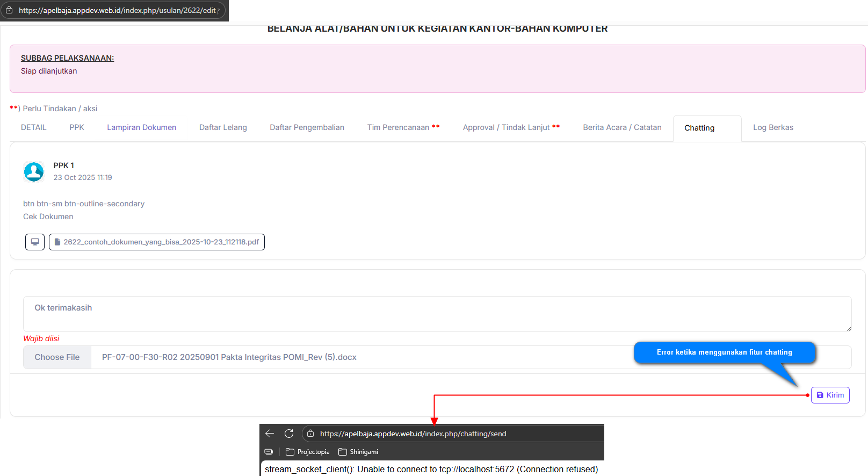This screenshot has width=868, height=476.
Task: Click site info icon beside chatting/send URL
Action: (x=310, y=434)
